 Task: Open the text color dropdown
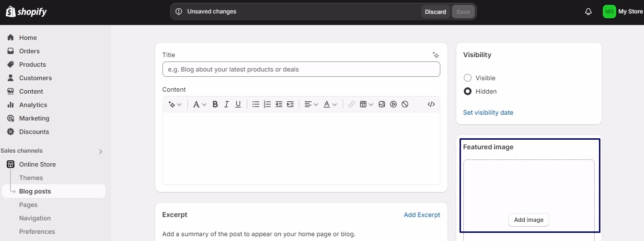pos(330,104)
